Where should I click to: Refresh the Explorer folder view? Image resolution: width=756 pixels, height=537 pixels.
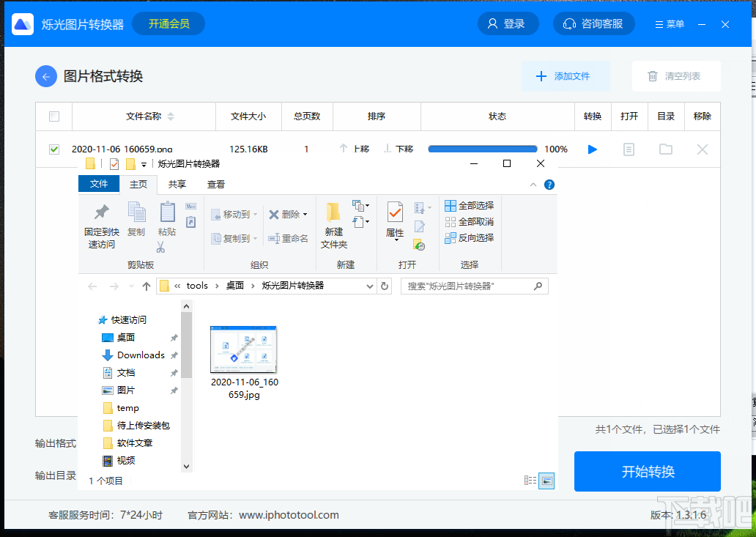[385, 286]
